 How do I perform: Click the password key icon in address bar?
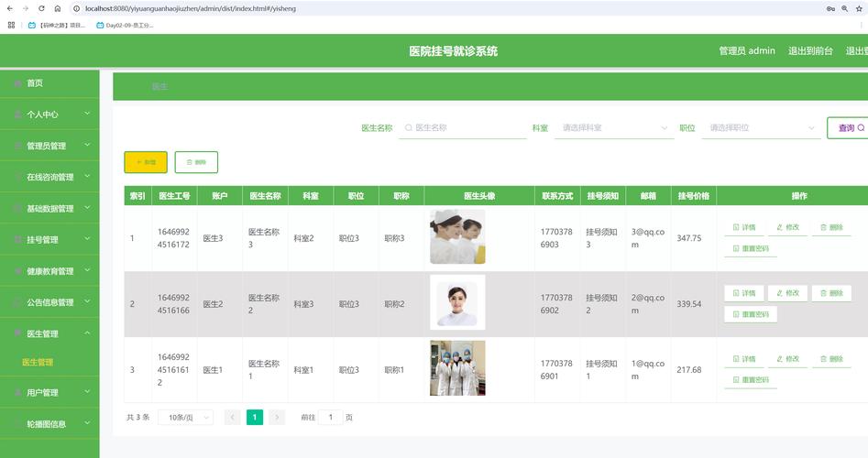tap(830, 8)
